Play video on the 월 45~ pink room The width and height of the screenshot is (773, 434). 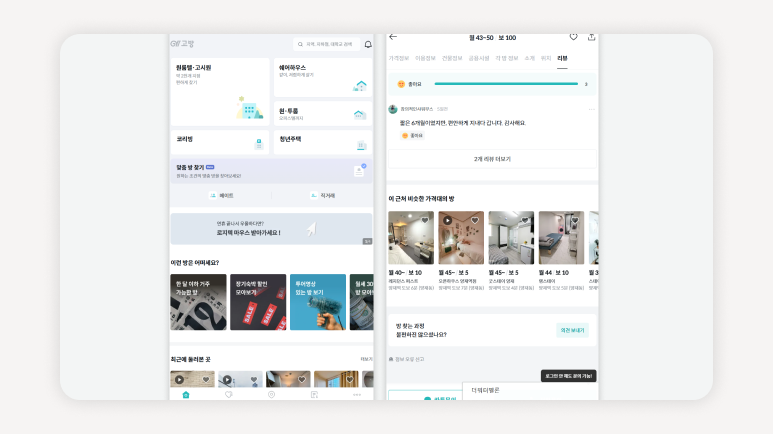(x=448, y=220)
